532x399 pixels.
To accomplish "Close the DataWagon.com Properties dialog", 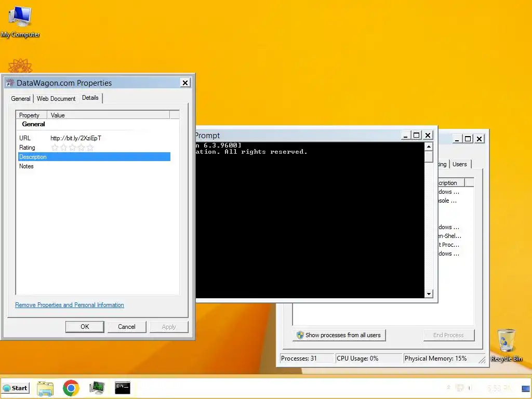I will [x=185, y=83].
